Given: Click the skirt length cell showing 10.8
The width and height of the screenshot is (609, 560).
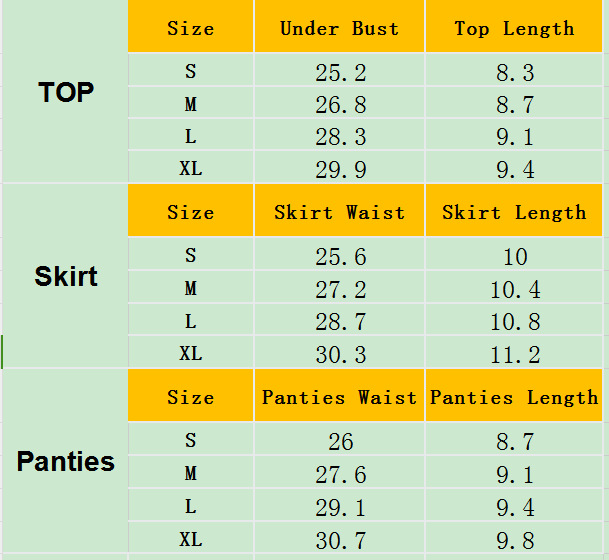Looking at the screenshot, I should pos(514,322).
